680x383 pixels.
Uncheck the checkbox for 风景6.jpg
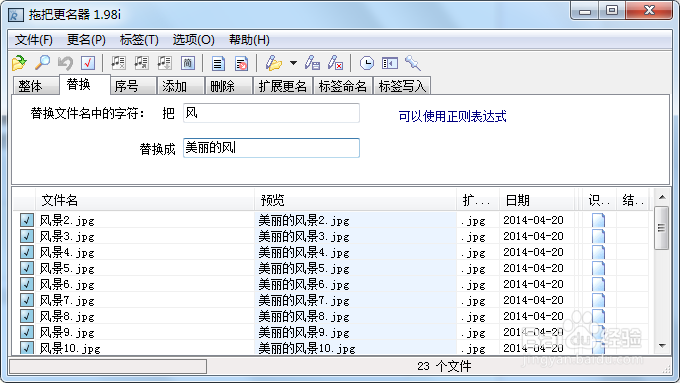pos(27,285)
